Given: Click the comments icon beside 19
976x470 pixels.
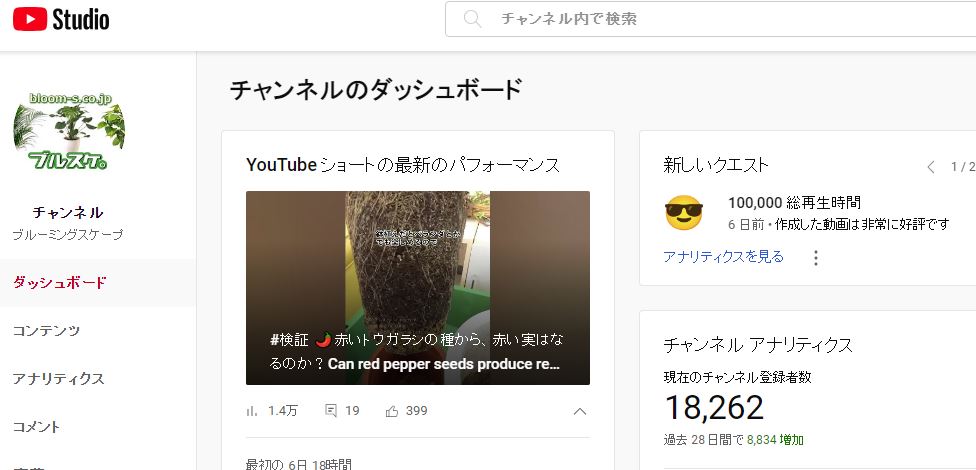Looking at the screenshot, I should (331, 411).
